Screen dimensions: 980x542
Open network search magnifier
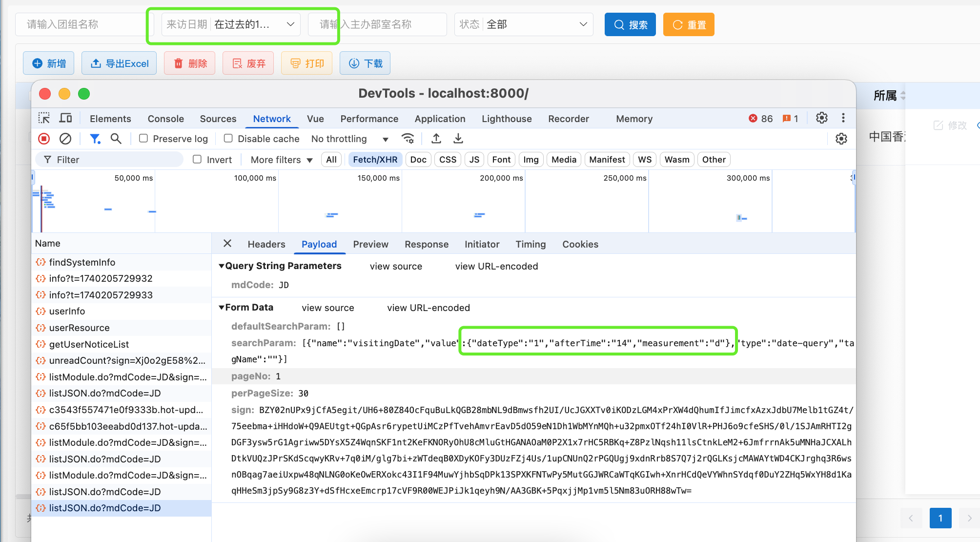coord(116,139)
